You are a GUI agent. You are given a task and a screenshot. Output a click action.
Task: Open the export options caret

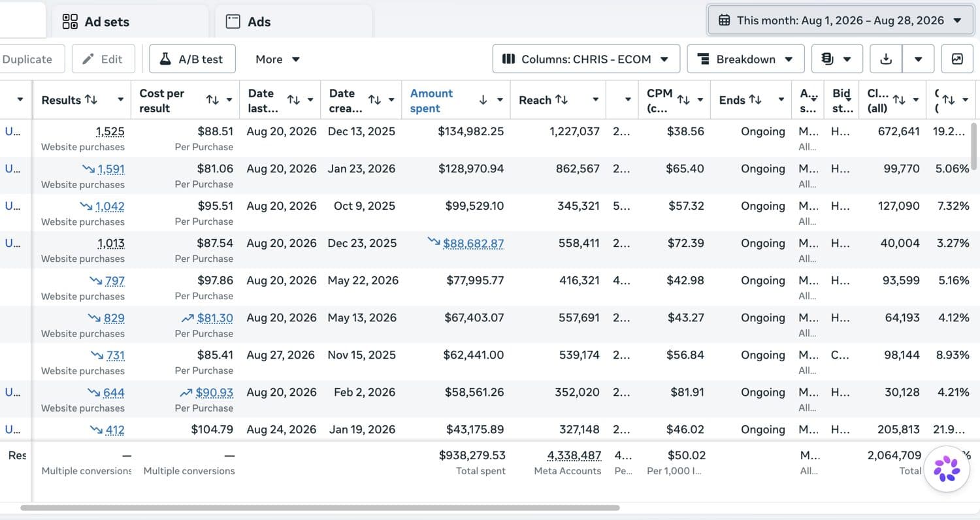click(x=919, y=59)
